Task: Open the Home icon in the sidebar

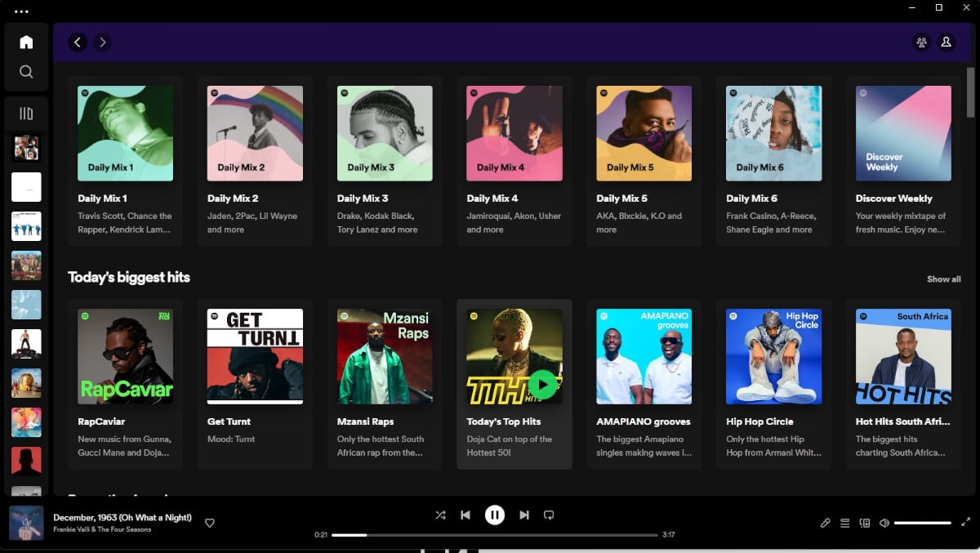Action: click(26, 42)
